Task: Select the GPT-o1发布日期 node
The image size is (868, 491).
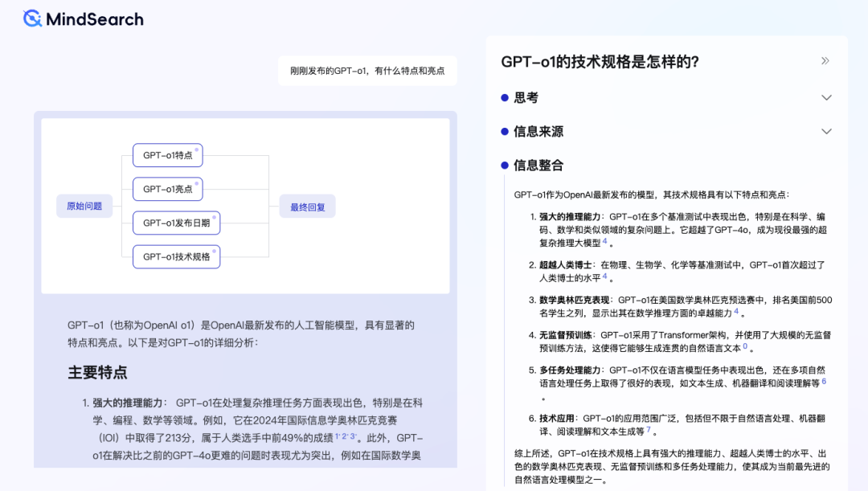Action: [x=176, y=223]
